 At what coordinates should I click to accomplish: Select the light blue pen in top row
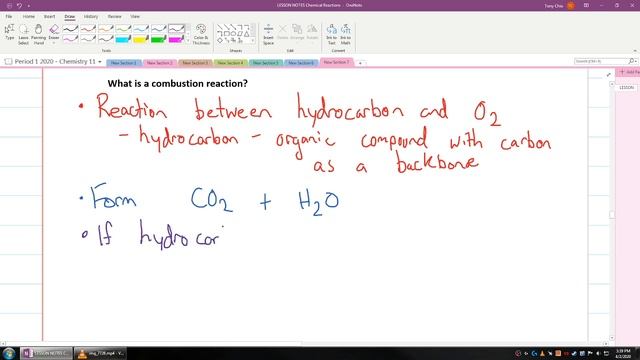(141, 29)
